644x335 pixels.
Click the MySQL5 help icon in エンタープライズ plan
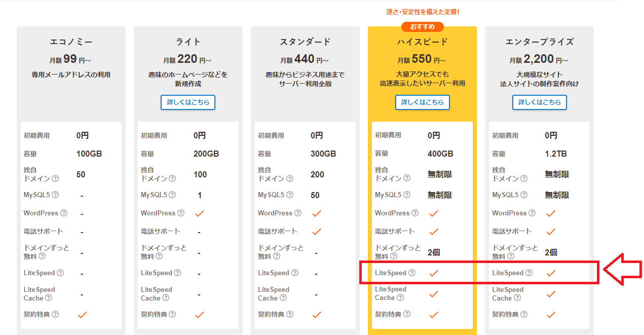[x=523, y=195]
